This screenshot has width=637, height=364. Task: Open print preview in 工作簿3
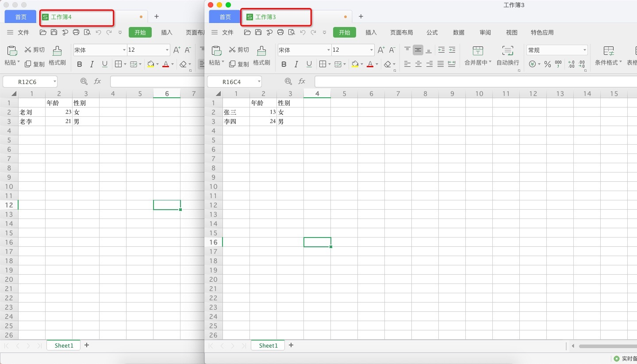pyautogui.click(x=292, y=32)
